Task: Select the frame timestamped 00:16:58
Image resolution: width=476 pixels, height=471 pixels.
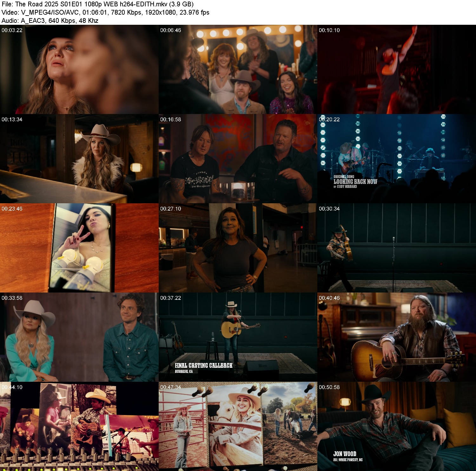Action: pos(238,159)
